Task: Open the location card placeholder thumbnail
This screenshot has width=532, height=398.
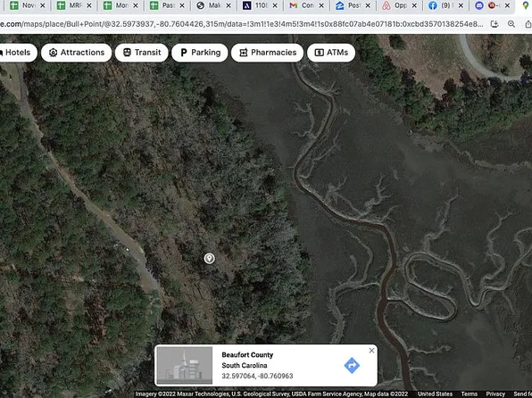Action: tap(185, 365)
